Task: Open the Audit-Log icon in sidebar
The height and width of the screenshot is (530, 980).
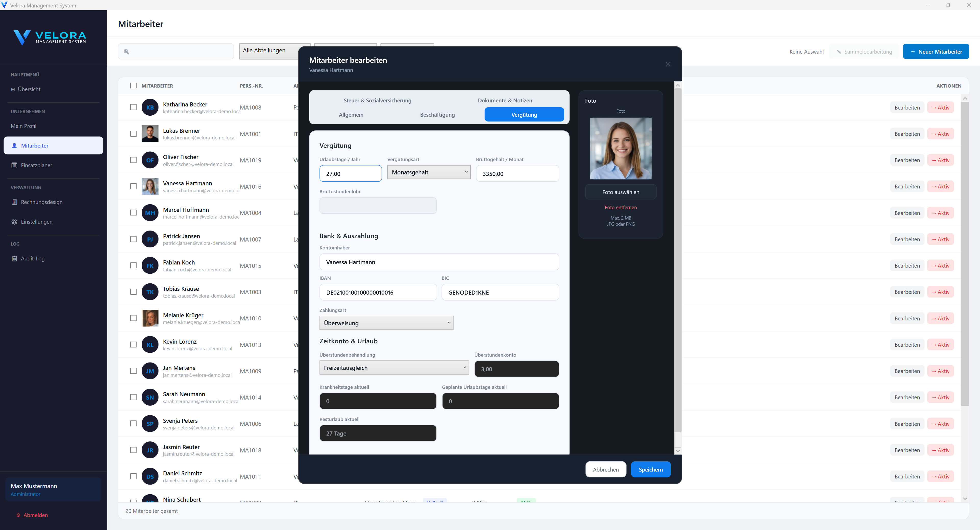Action: pos(14,258)
